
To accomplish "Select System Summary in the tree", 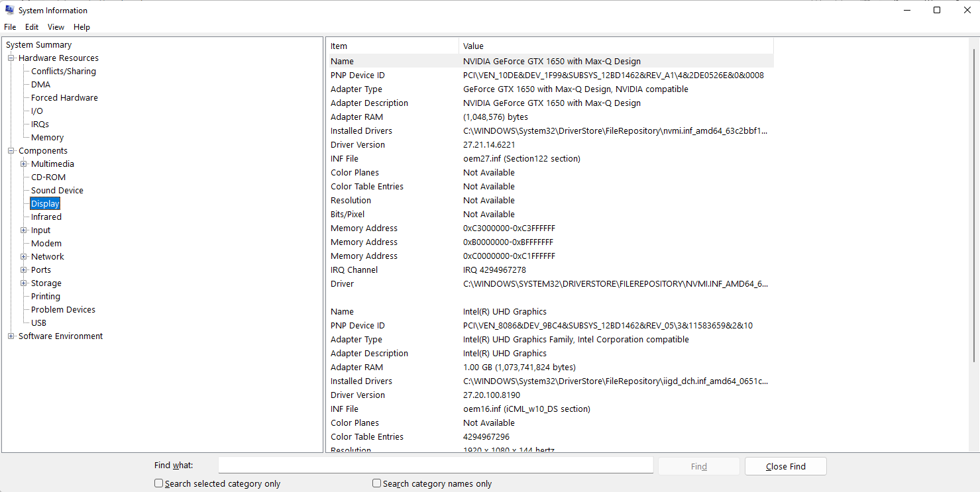I will 38,45.
